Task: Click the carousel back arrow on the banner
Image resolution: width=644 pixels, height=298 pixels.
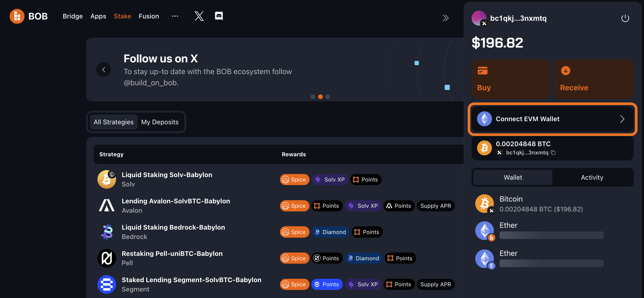Action: point(104,69)
